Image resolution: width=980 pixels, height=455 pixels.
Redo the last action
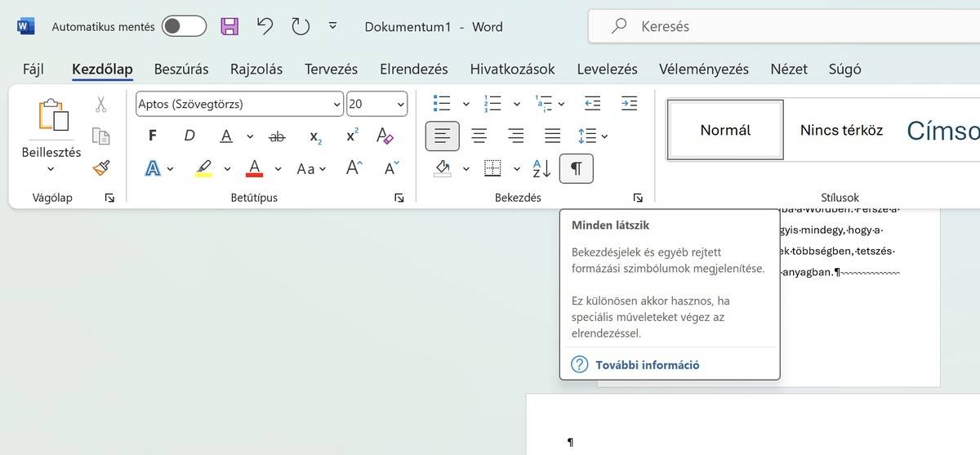coord(301,26)
